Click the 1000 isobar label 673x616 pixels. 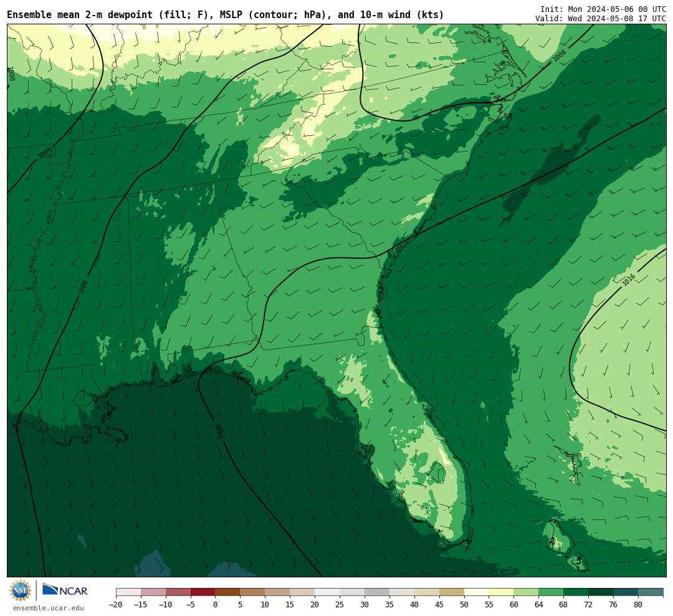pyautogui.click(x=12, y=74)
